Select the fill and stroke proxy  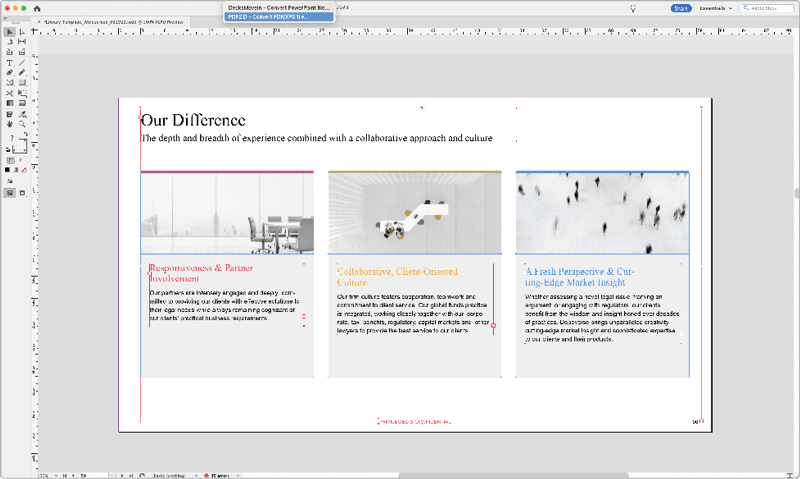click(x=19, y=145)
